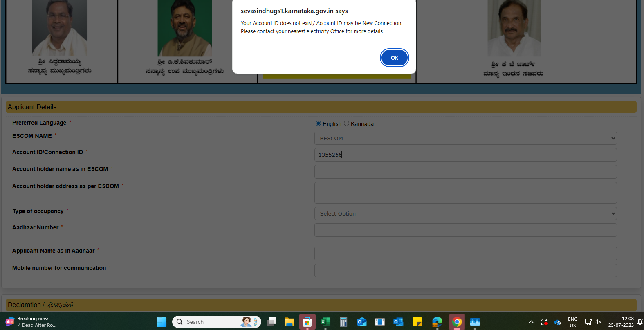
Task: Open the Breaking news widget
Action: (31, 322)
